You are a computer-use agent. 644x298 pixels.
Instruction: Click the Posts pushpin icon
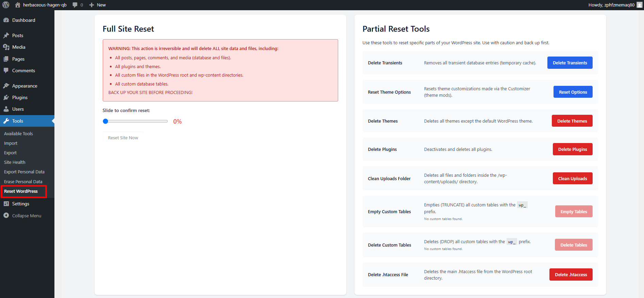[x=6, y=35]
